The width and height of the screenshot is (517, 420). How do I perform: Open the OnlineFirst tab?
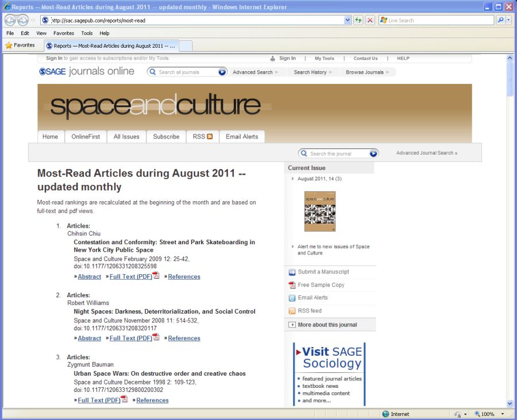coord(86,137)
